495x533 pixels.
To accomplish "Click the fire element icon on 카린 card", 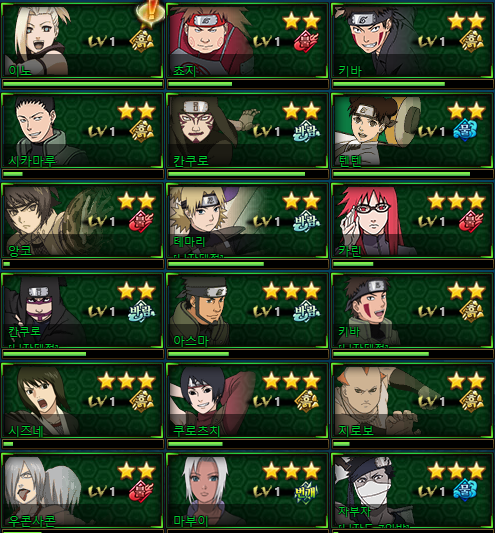I will pyautogui.click(x=471, y=221).
